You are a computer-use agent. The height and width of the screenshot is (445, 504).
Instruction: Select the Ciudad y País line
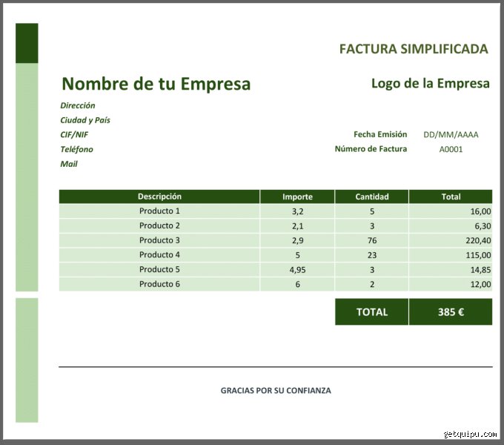coord(85,120)
